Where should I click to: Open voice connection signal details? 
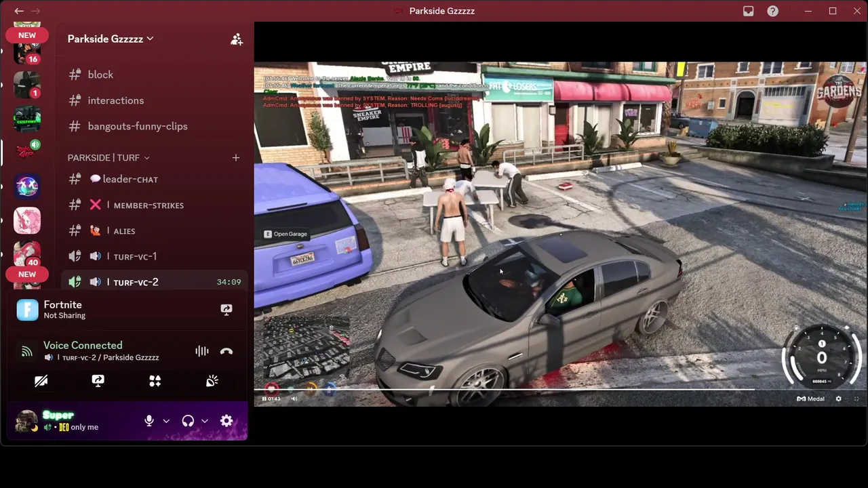point(27,351)
